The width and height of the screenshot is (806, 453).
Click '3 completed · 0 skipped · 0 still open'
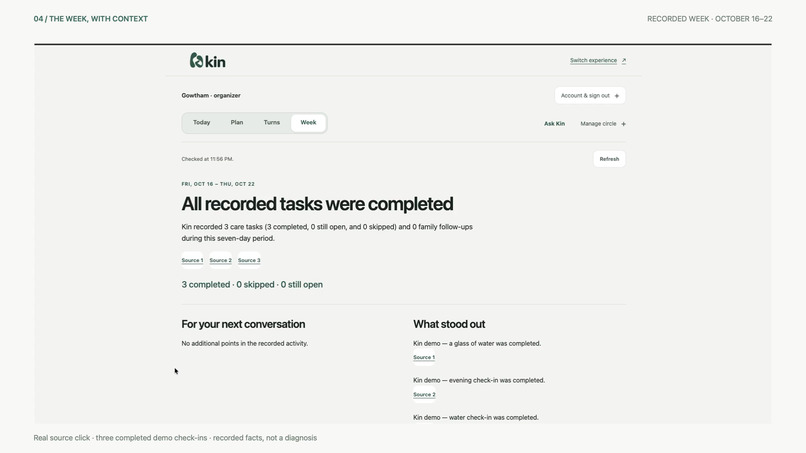(x=252, y=284)
